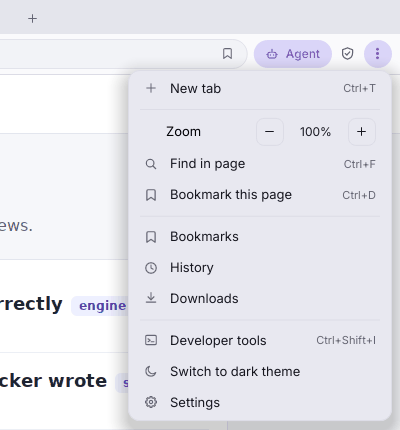Open Developer tools
400x430 pixels.
click(x=260, y=340)
